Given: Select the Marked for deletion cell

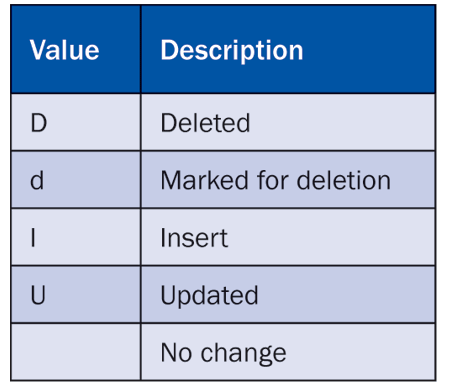Looking at the screenshot, I should pos(288,180).
